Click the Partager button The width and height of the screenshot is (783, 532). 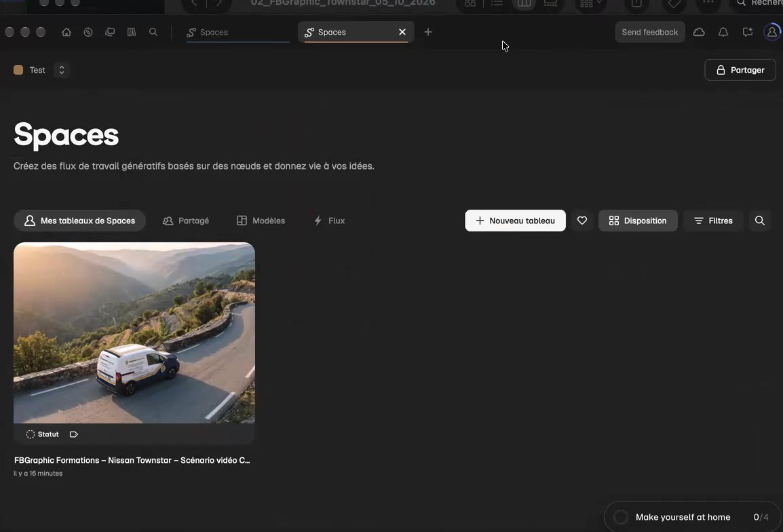(740, 70)
